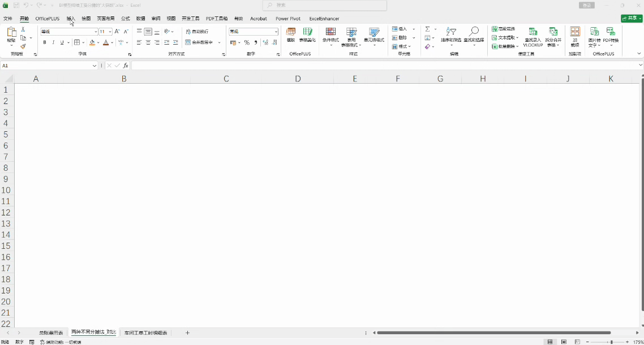Switch to the 总账费用表 sheet tab
Image resolution: width=644 pixels, height=345 pixels.
click(51, 333)
